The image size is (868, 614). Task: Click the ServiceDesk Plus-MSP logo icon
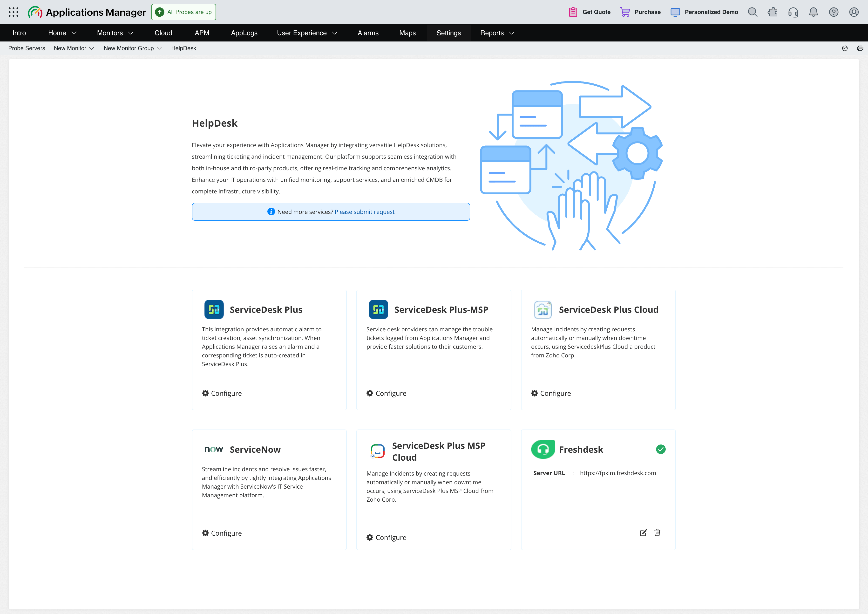[379, 310]
